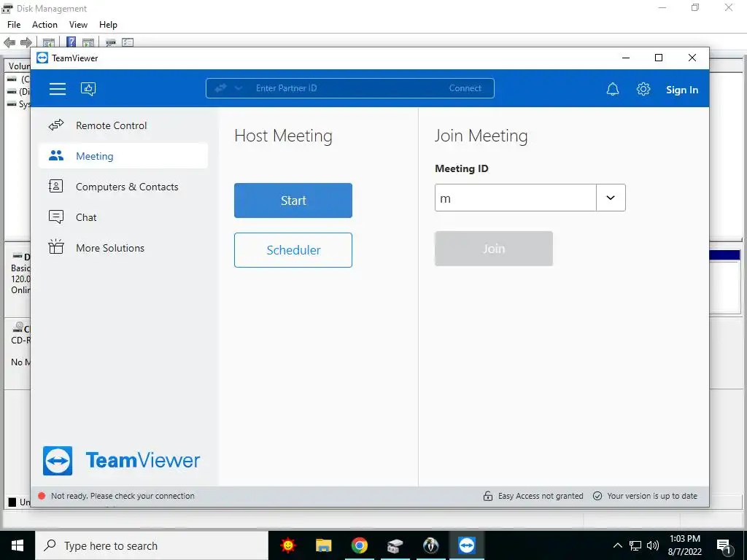Screen dimensions: 747x560
Task: Select the Meeting sidebar item
Action: [123, 156]
